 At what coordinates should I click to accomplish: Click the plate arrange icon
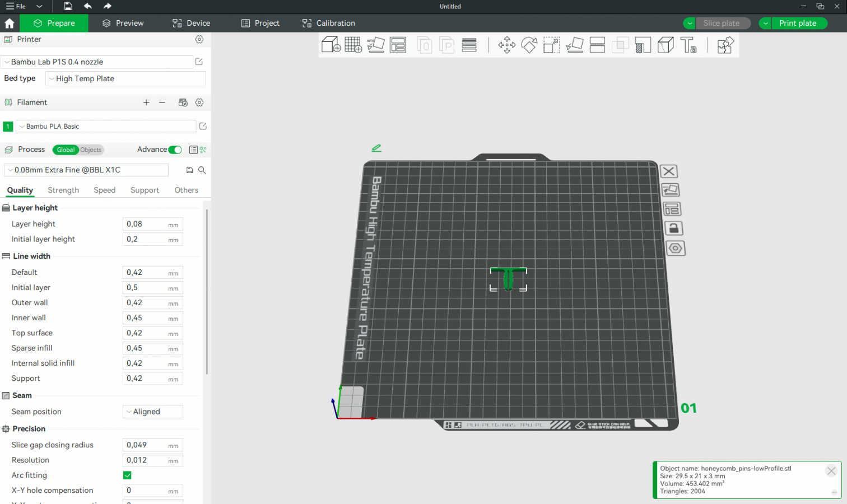672,209
